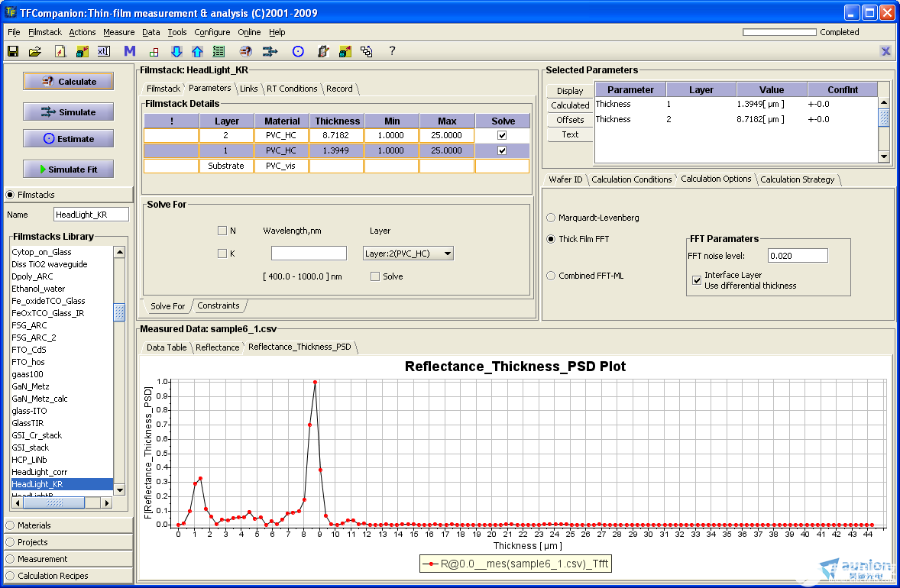The image size is (900, 588).
Task: Open the Layer:2(PVC_HC) dropdown
Action: pyautogui.click(x=408, y=254)
